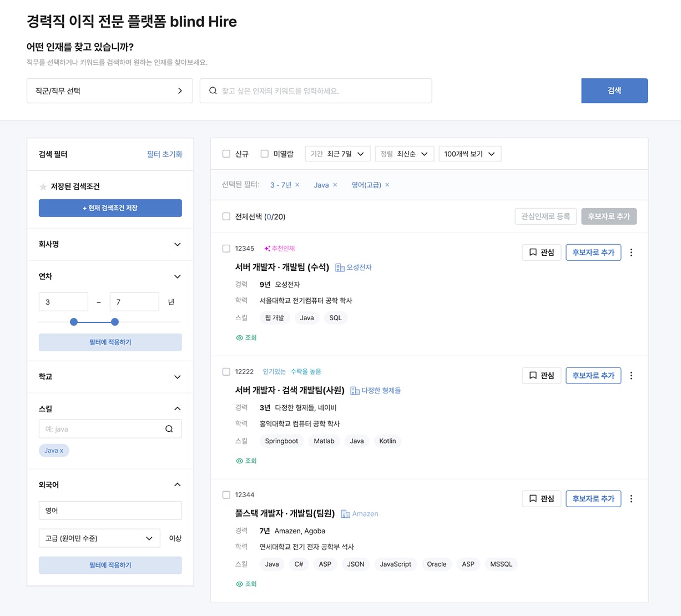Open the kebab menu for candidate 12344
This screenshot has width=681, height=616.
(x=631, y=498)
